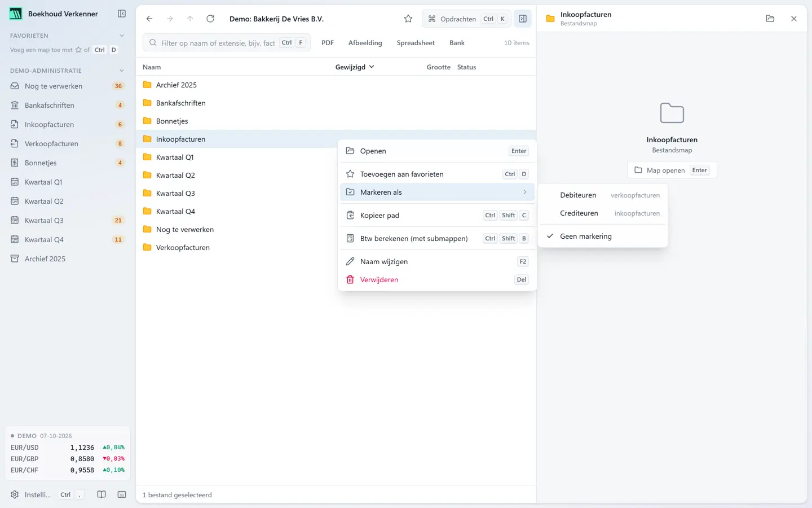Select the Bonnetjes folder row in list
This screenshot has width=812, height=508.
[336, 121]
